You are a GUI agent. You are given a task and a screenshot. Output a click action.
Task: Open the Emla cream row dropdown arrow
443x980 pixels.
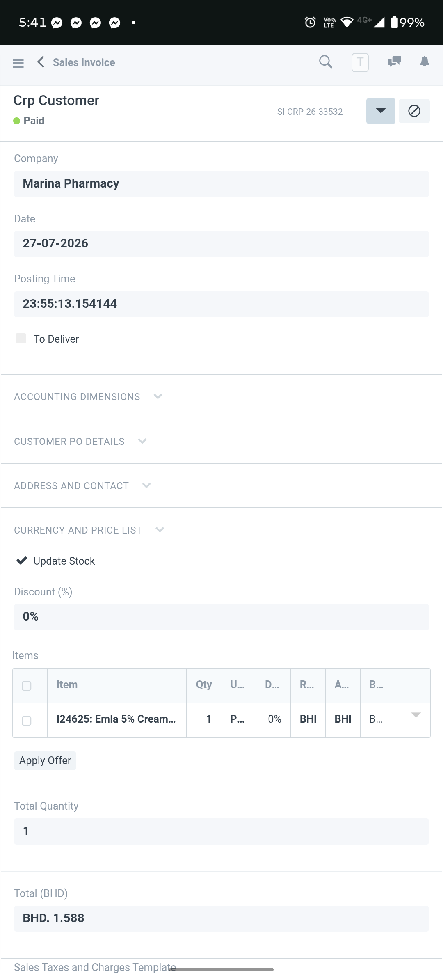point(416,715)
